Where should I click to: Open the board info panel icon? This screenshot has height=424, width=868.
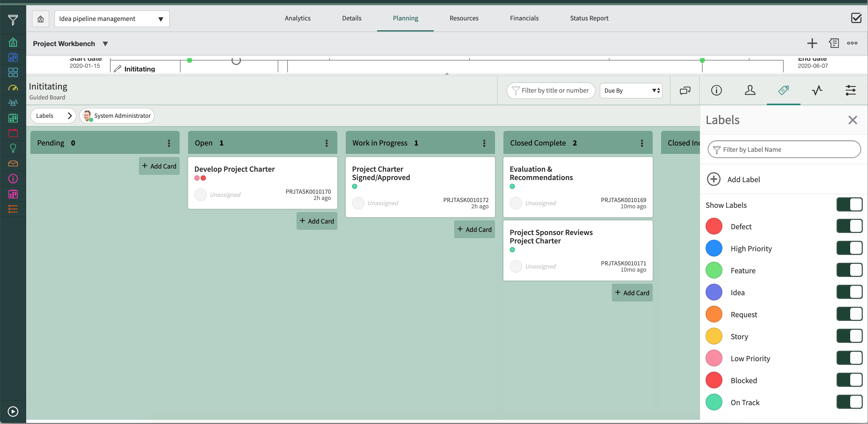click(x=716, y=90)
